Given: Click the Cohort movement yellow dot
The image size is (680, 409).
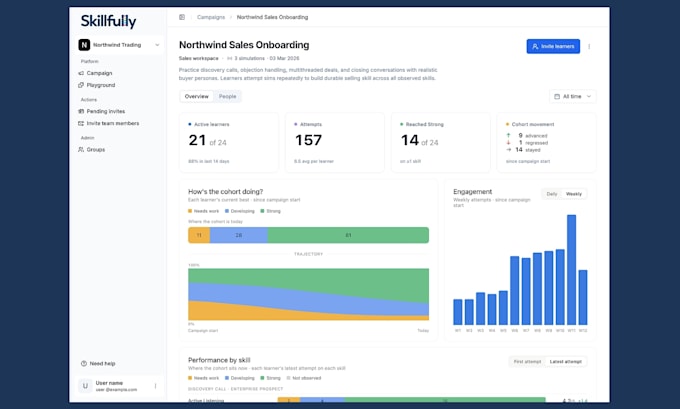Looking at the screenshot, I should (507, 124).
